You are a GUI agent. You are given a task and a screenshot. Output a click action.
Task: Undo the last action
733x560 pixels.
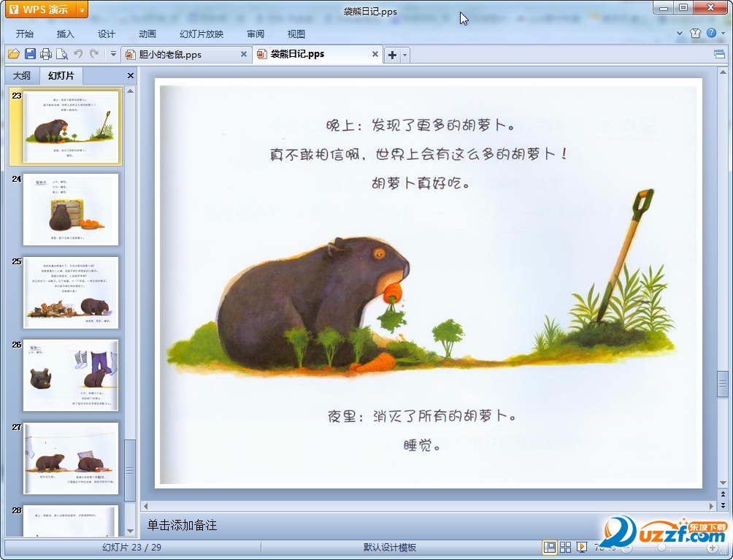coord(78,54)
